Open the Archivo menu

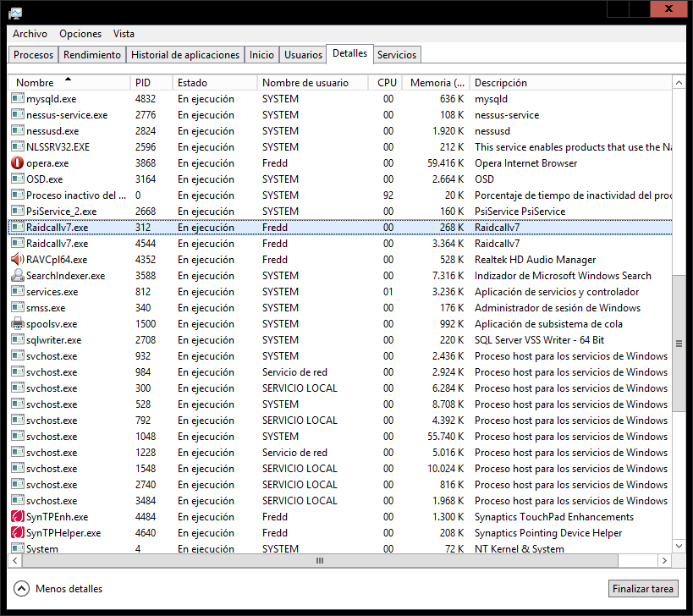click(30, 34)
